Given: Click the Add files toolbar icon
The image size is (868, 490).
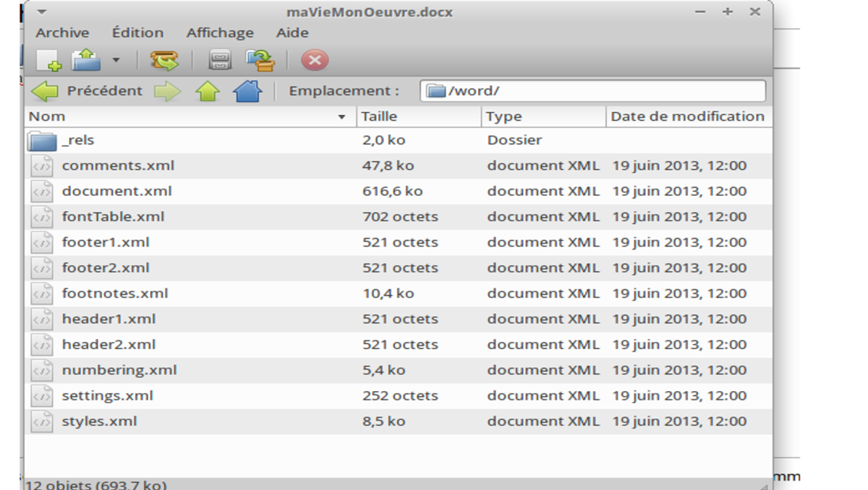Looking at the screenshot, I should (x=219, y=60).
